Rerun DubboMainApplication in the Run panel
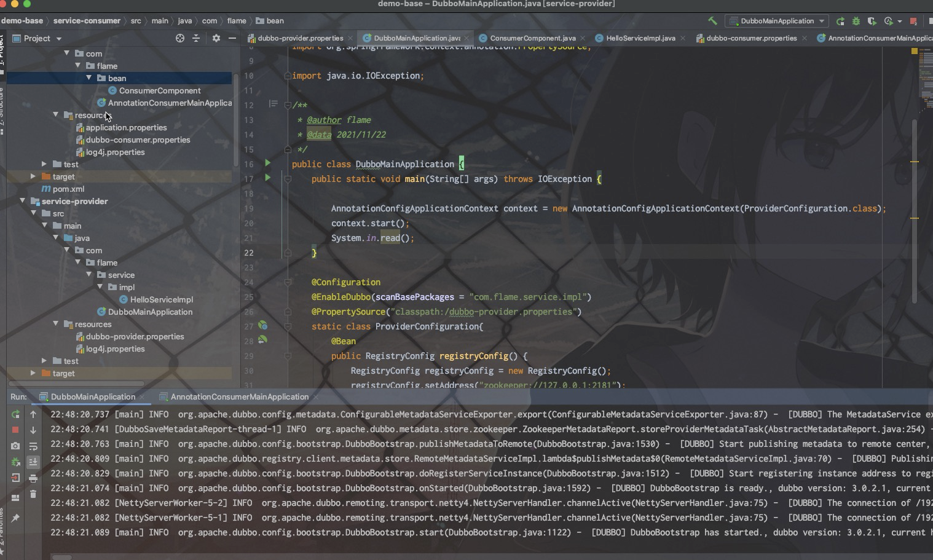 click(15, 414)
